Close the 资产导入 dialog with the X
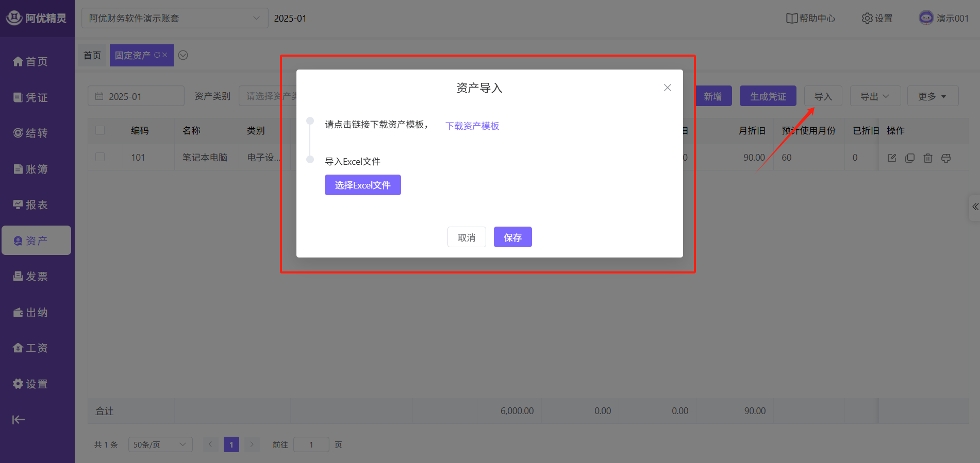Image resolution: width=980 pixels, height=463 pixels. [x=668, y=88]
